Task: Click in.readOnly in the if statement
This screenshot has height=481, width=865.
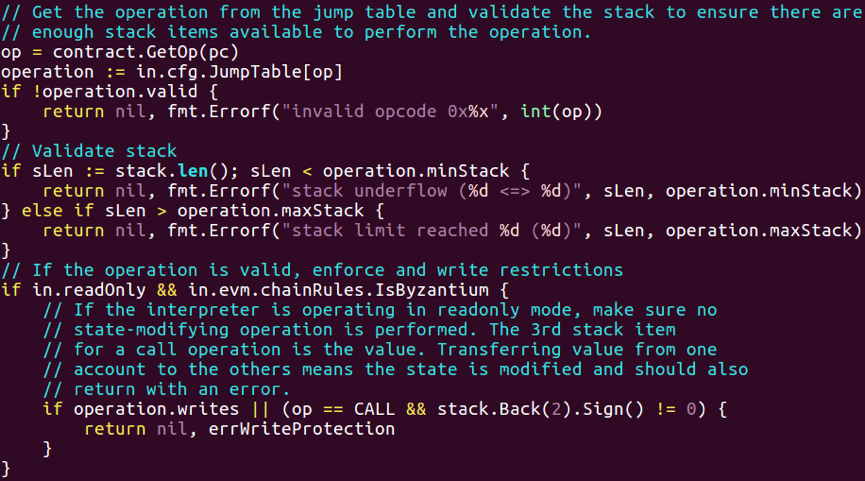Action: coord(89,290)
